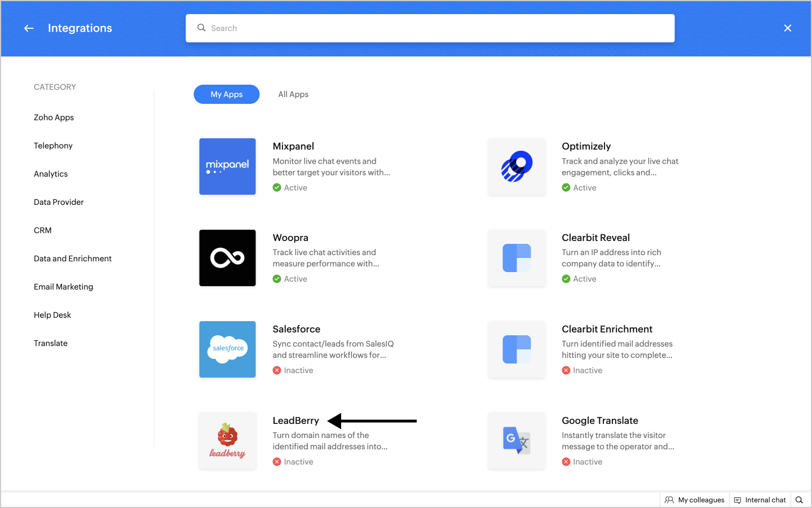The height and width of the screenshot is (508, 812).
Task: Open the Mixpanel app logo
Action: 227,167
